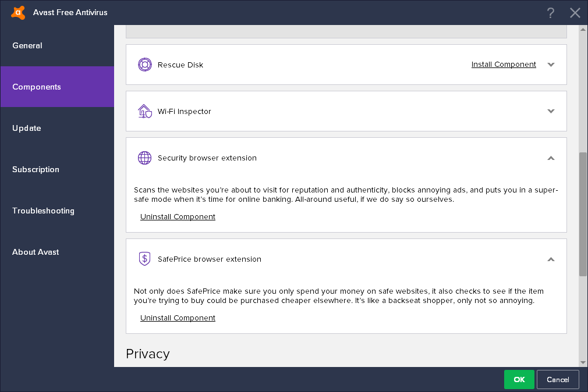588x392 pixels.
Task: Click the Avast logo icon
Action: pyautogui.click(x=18, y=12)
